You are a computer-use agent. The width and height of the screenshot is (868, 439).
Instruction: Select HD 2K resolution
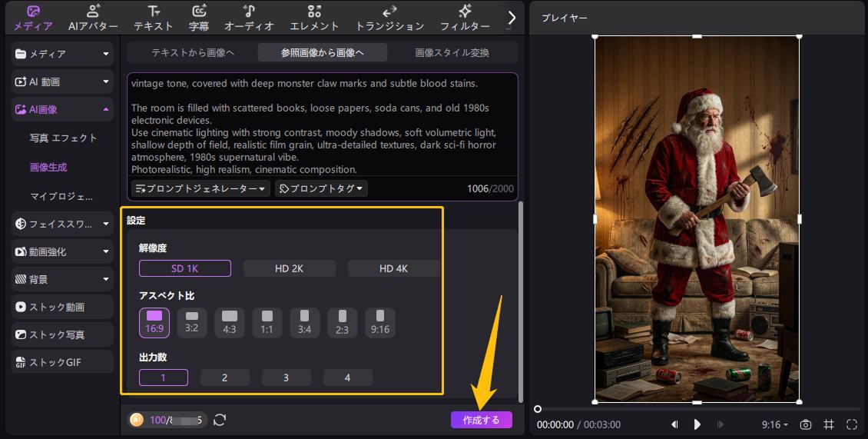pos(289,268)
